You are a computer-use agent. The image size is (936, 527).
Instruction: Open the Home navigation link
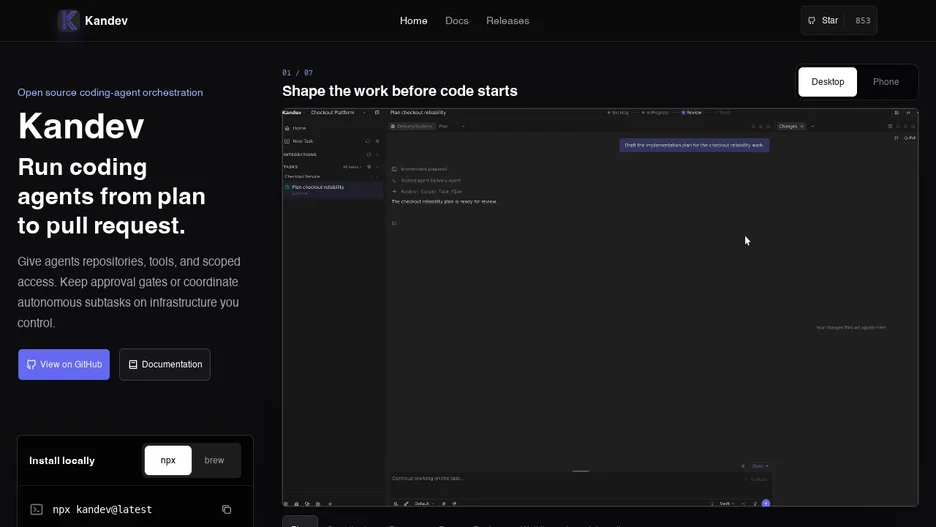point(413,21)
